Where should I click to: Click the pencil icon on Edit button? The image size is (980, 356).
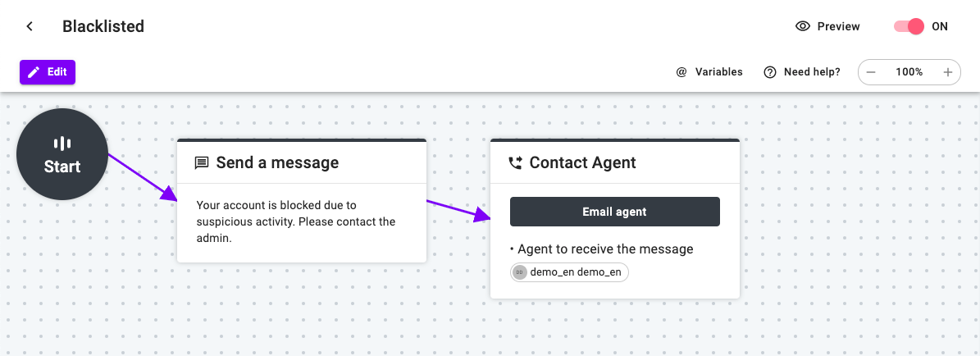34,72
